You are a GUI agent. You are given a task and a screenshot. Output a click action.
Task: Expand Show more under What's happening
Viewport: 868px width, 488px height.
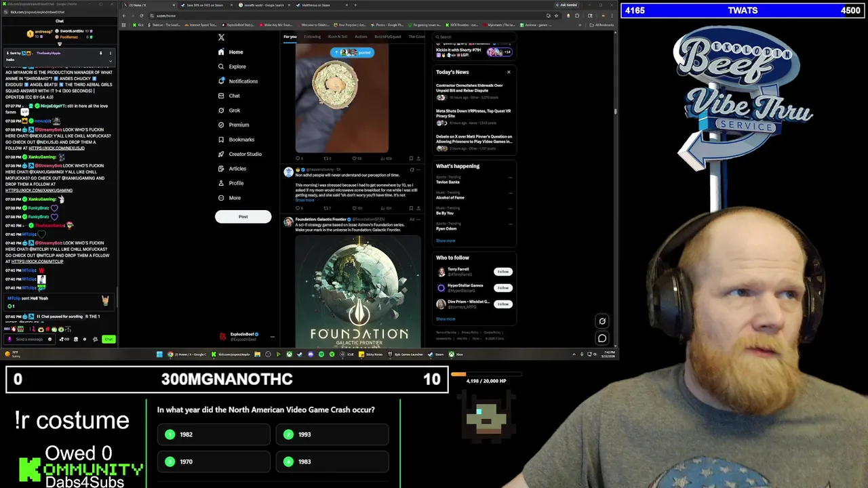click(446, 241)
